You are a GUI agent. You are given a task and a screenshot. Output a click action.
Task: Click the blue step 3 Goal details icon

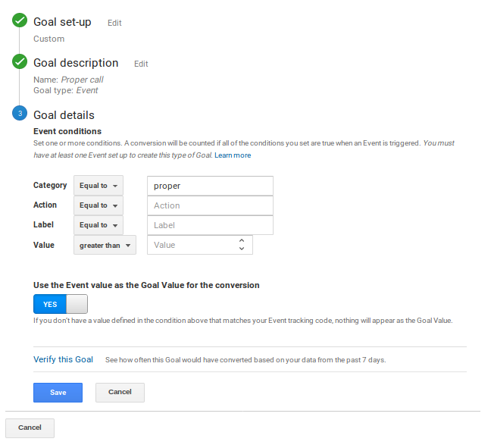click(x=20, y=114)
